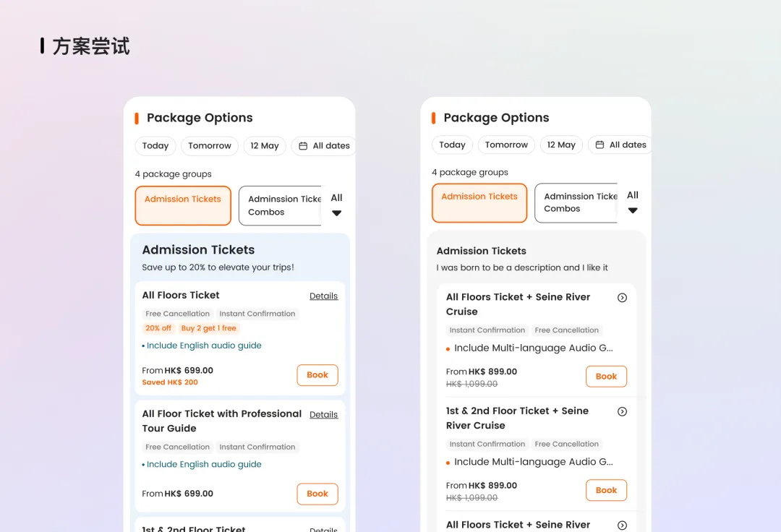Open Adminssion Ticket Combos tab in left panel
781x532 pixels.
coord(281,205)
